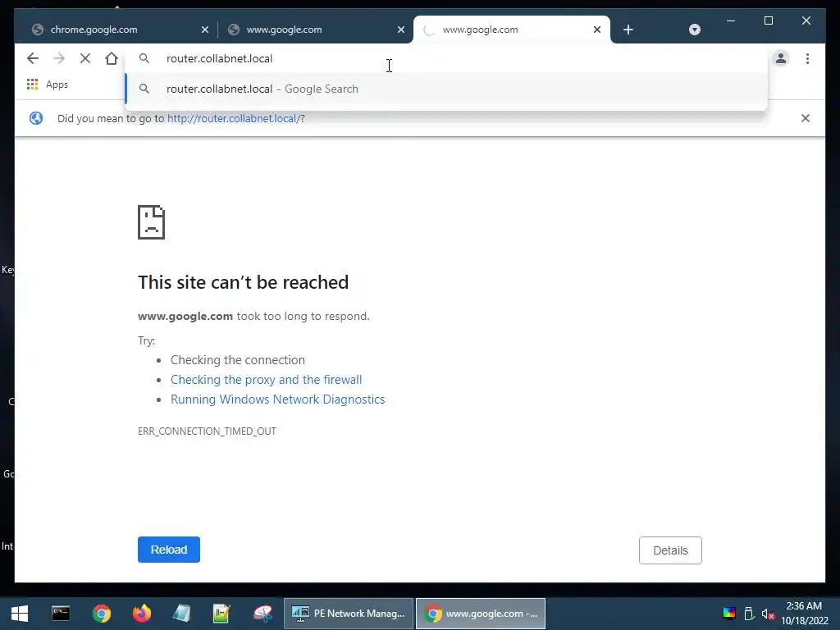The height and width of the screenshot is (630, 840).
Task: Open the Windows Start menu
Action: coord(20,614)
